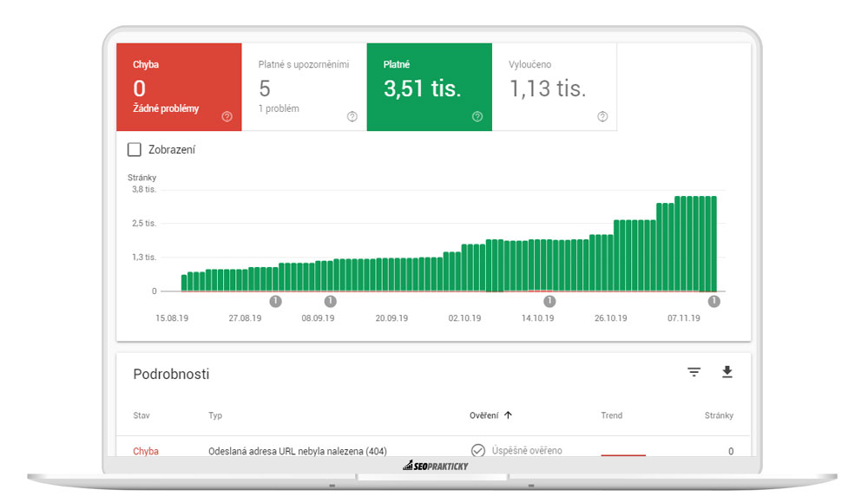Click the Trend column header
Image resolution: width=868 pixels, height=503 pixels.
[x=612, y=415]
